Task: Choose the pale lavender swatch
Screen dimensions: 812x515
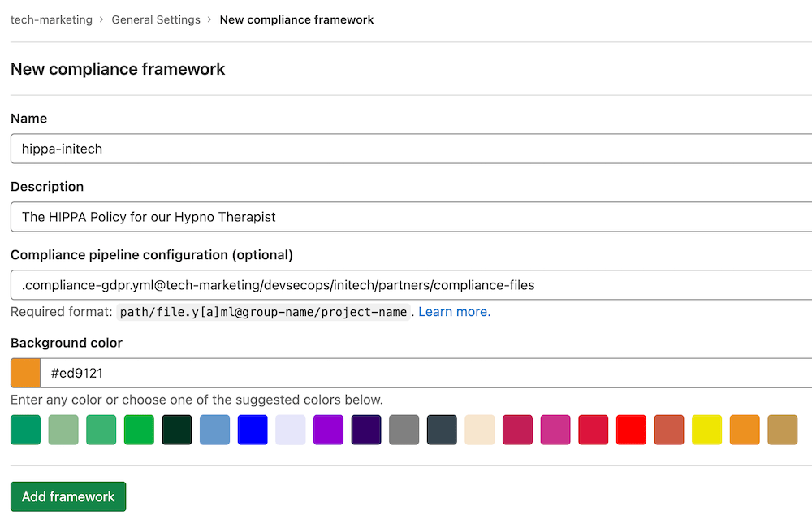Action: coord(290,430)
